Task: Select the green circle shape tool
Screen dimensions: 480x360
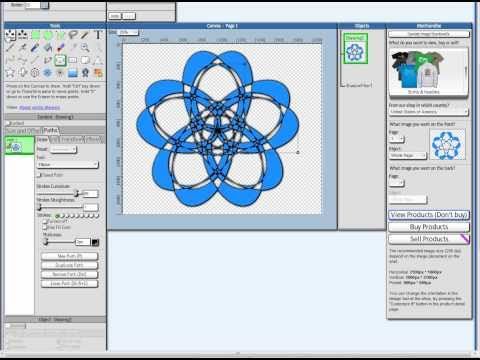Action: coord(48,35)
